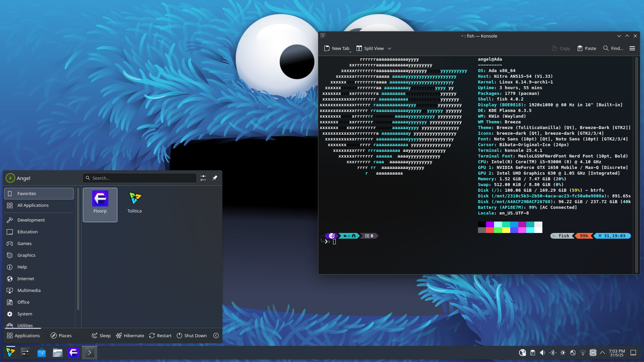
Task: Open the Education category
Action: coord(39,232)
